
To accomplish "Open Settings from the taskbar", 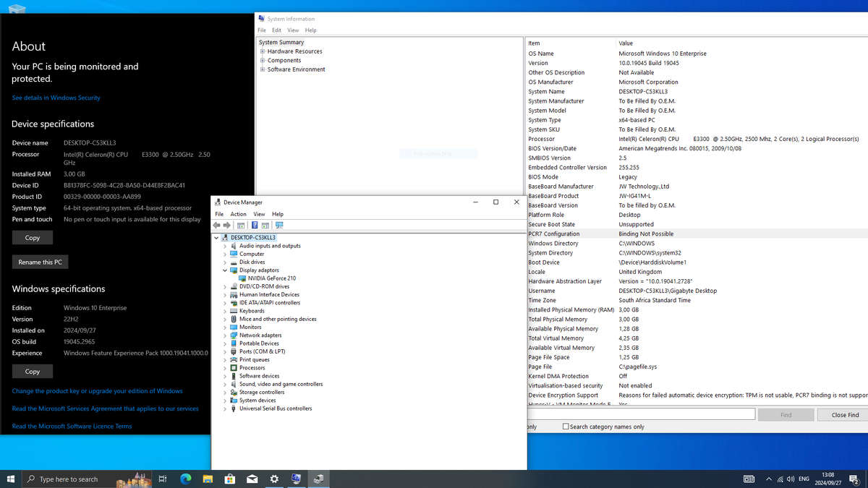I will coord(275,479).
